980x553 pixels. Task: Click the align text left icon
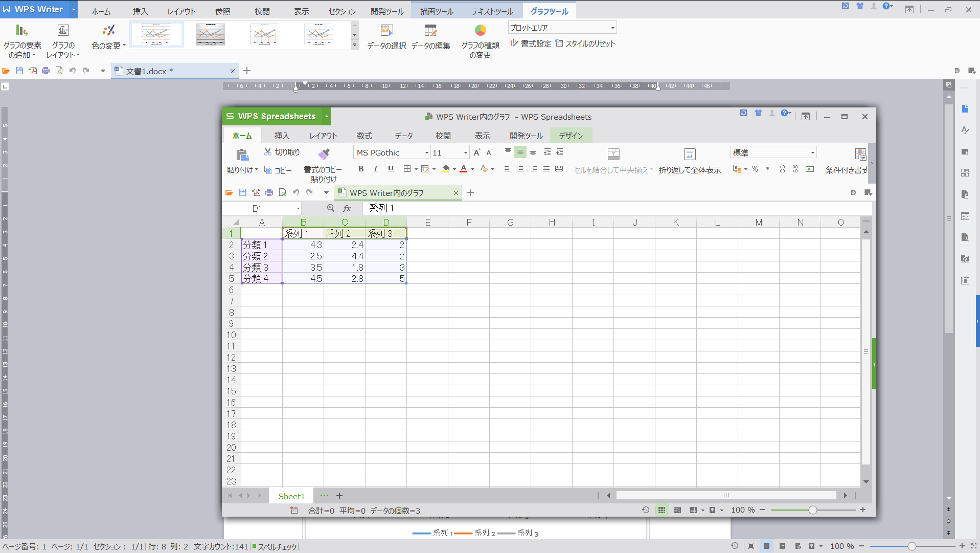point(508,169)
